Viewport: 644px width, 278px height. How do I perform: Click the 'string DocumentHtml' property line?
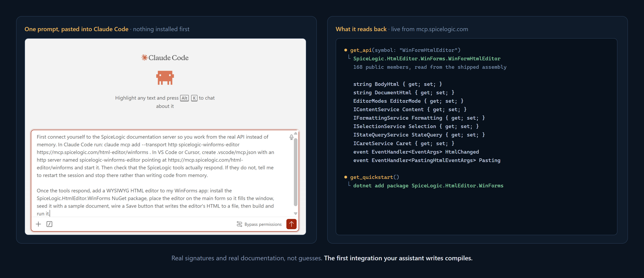(404, 93)
